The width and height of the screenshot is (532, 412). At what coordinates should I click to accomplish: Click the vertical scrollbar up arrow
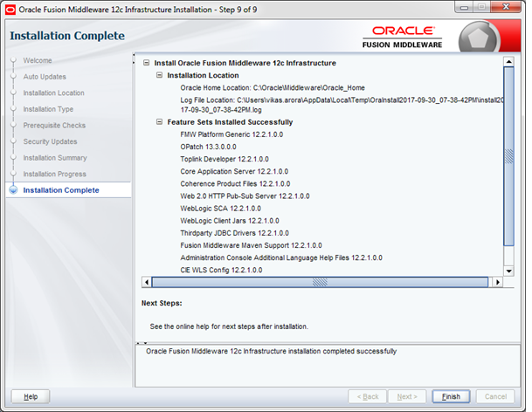[508, 62]
